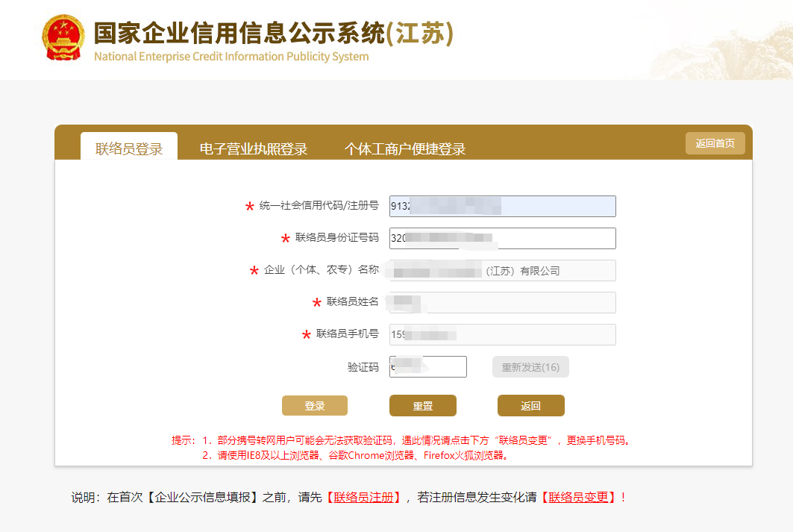The image size is (793, 532).
Task: Focus the 统一社会信用代码/注册号 input field
Action: pos(502,206)
